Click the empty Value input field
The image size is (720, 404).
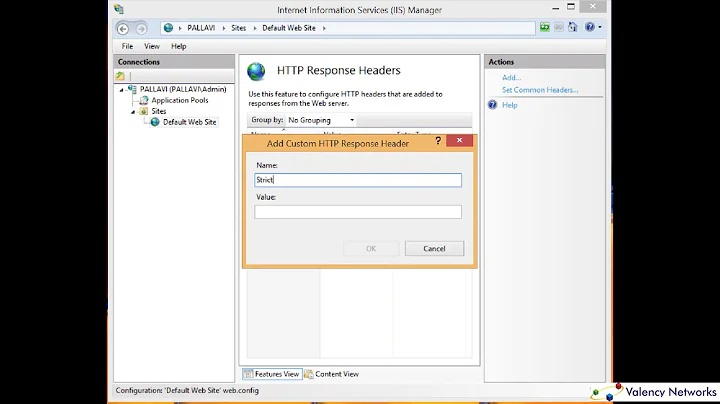pyautogui.click(x=358, y=212)
